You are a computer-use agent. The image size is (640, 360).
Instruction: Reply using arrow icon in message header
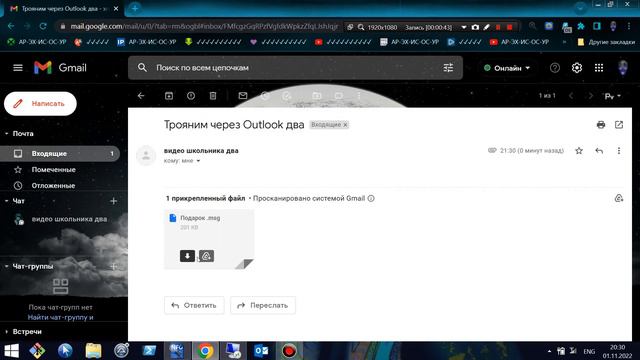[599, 151]
